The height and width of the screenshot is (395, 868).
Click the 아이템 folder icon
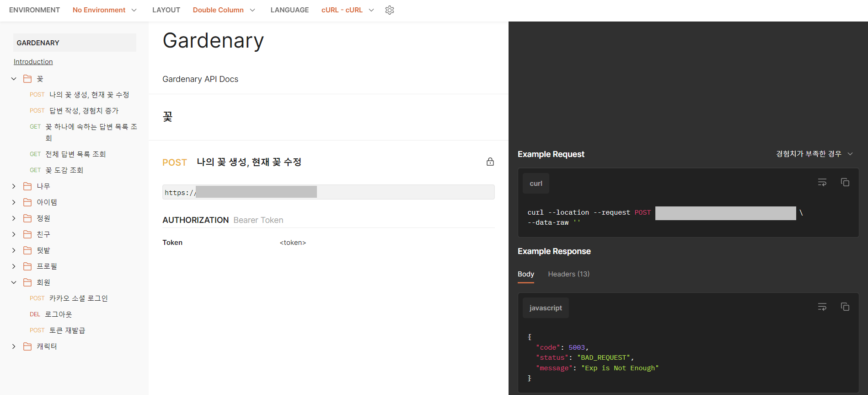[27, 202]
